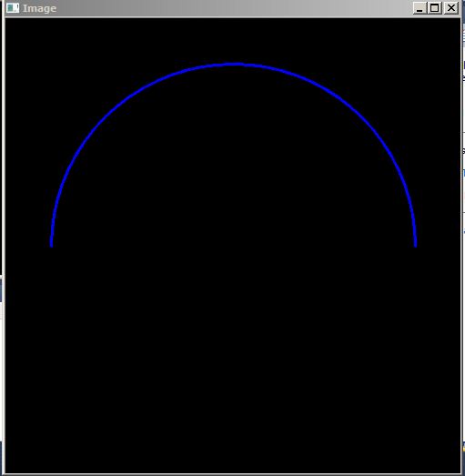Click the black canvas corner under the title icon
Image resolution: width=465 pixels, height=476 pixels.
12,25
